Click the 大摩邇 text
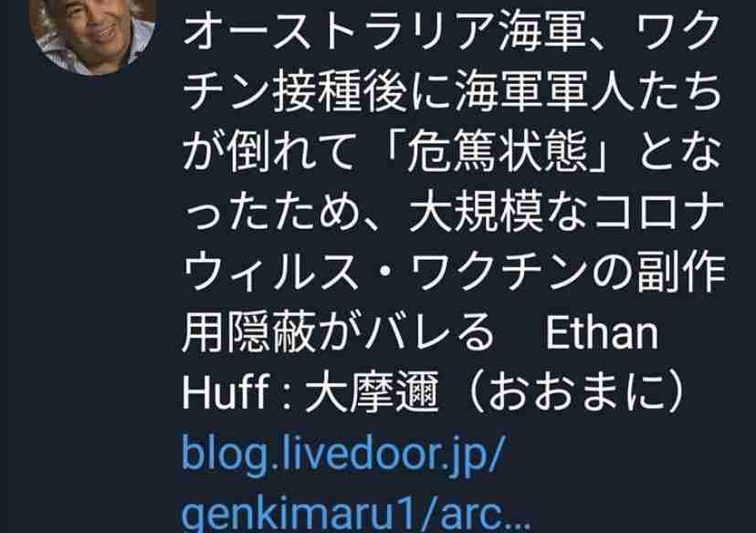The width and height of the screenshot is (756, 533). tap(372, 392)
